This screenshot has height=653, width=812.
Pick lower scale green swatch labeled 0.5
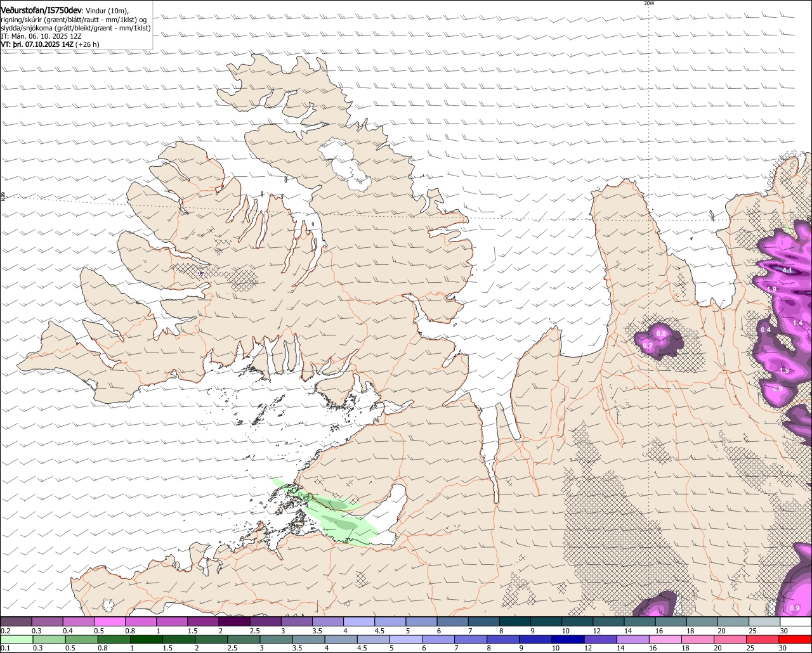(81, 639)
